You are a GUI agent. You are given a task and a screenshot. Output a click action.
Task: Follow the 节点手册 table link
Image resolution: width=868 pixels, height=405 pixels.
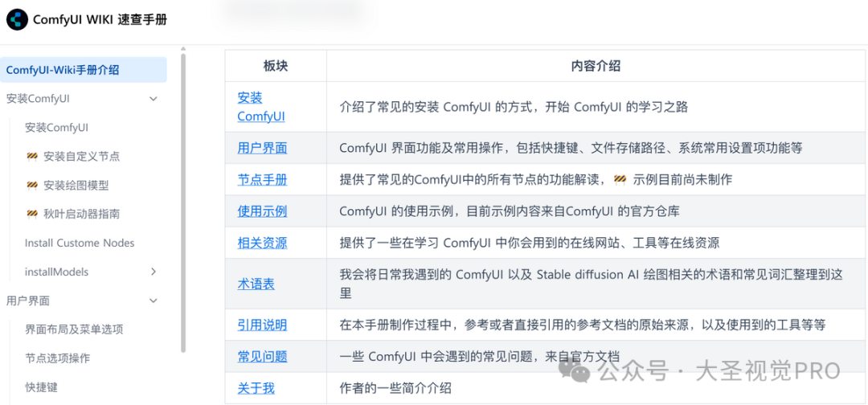262,179
